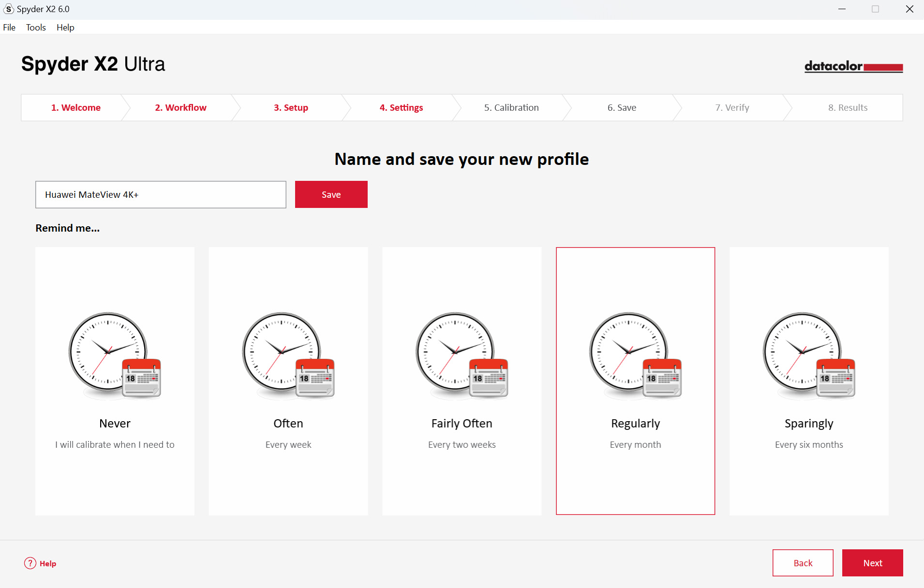Select the Regularly reminder label

pyautogui.click(x=635, y=424)
